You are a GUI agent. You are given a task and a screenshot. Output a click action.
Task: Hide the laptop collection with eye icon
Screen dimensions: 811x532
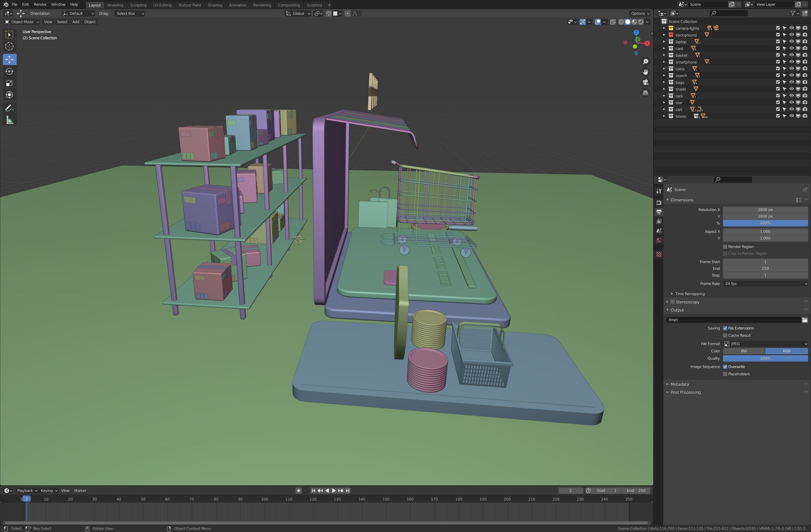(x=791, y=42)
